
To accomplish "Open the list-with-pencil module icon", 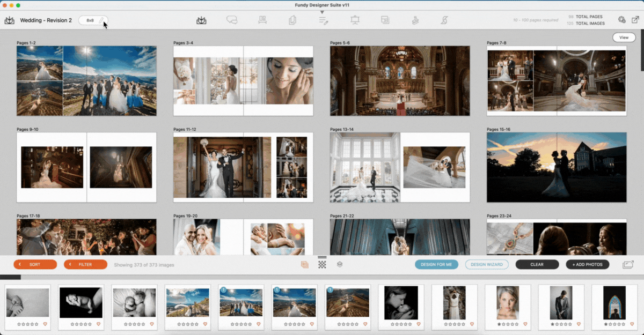I will pos(323,20).
